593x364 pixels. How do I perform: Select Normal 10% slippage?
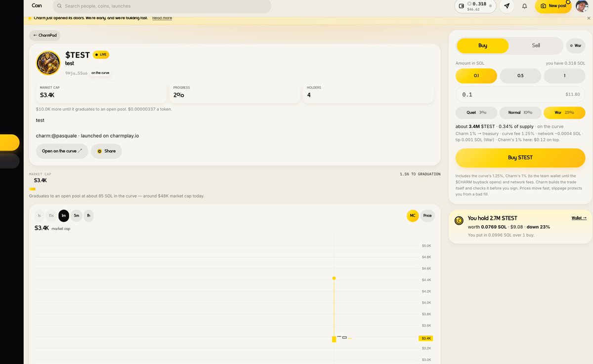tap(520, 113)
